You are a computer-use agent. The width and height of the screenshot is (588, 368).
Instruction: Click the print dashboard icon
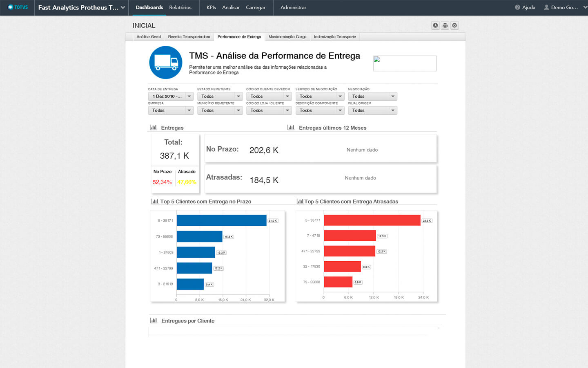[445, 25]
